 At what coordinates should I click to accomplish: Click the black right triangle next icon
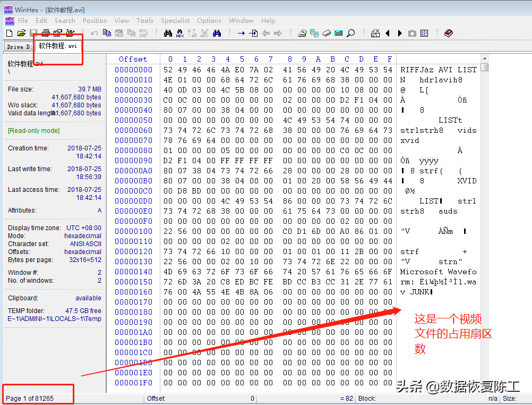[400, 33]
